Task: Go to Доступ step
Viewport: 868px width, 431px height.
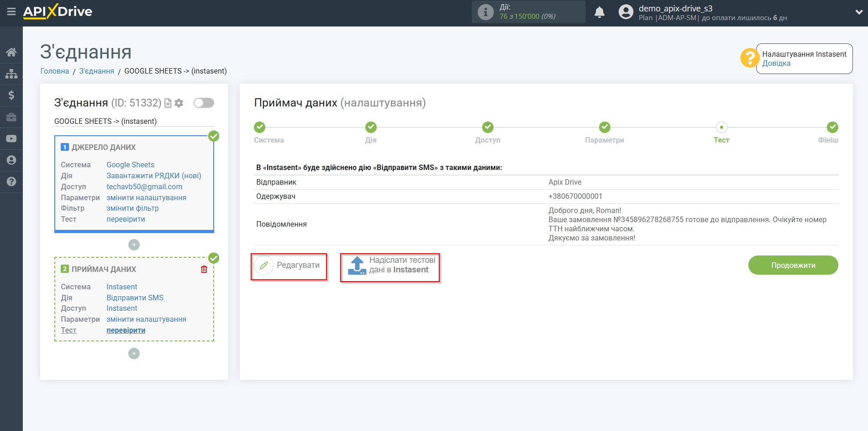Action: coord(488,127)
